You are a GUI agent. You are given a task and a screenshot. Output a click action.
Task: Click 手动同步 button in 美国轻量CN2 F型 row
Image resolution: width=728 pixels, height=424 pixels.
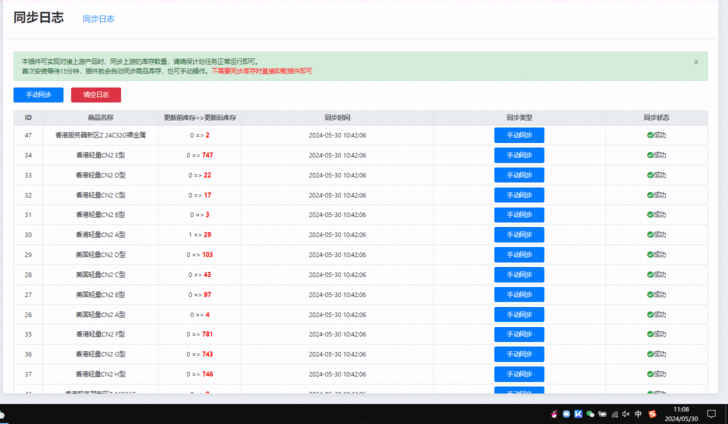(x=519, y=334)
